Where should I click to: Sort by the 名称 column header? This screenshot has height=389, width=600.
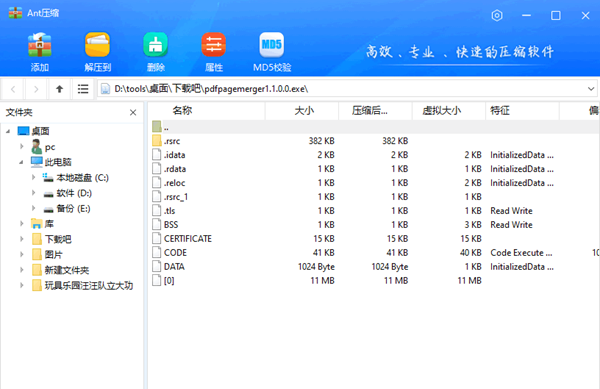pyautogui.click(x=207, y=111)
